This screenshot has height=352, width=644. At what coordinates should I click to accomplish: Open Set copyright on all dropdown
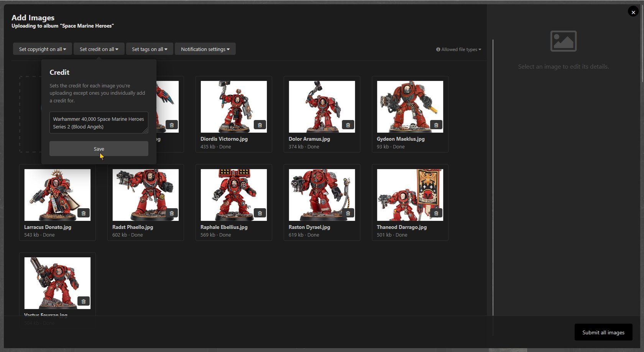(42, 49)
